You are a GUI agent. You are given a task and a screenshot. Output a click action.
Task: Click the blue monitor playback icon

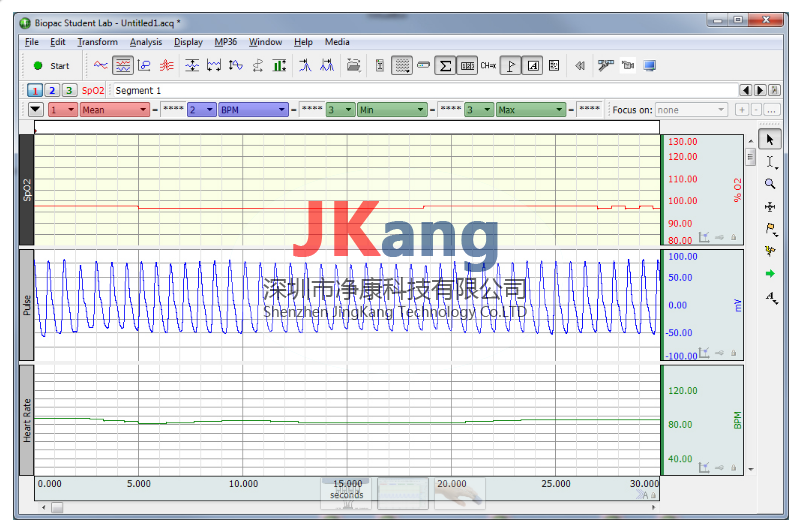pyautogui.click(x=650, y=65)
